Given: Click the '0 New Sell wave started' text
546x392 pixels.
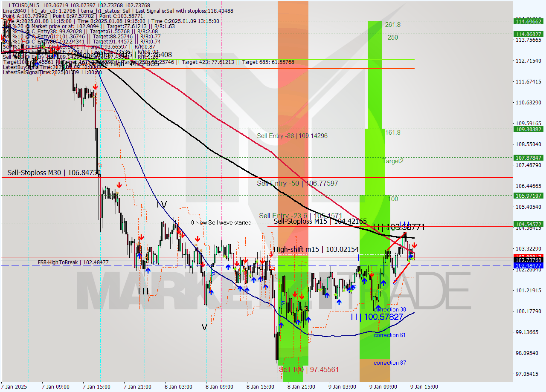Looking at the screenshot, I should coord(221,222).
